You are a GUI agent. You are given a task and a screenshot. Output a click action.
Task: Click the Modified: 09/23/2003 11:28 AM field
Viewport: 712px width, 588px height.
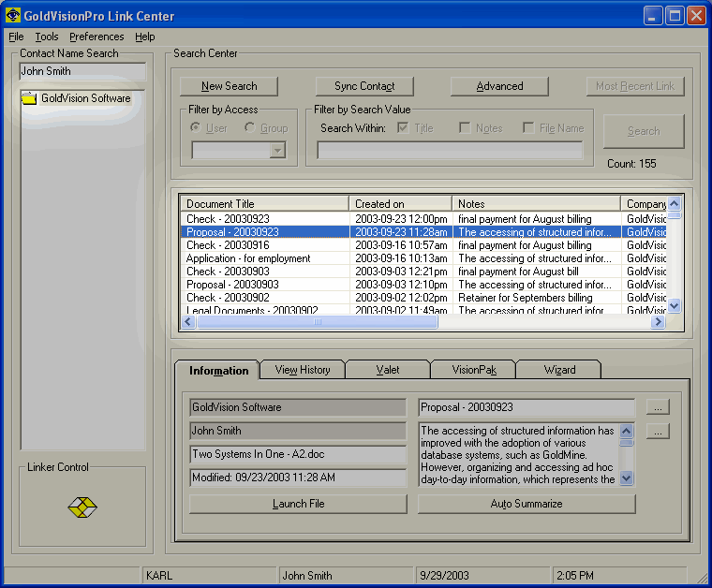(298, 478)
